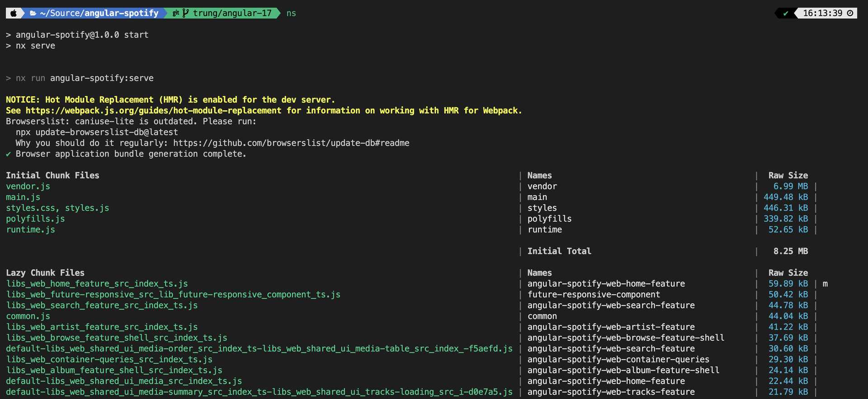Viewport: 868px width, 399px height.
Task: Click the 52.65 kB runtime size
Action: pos(788,230)
